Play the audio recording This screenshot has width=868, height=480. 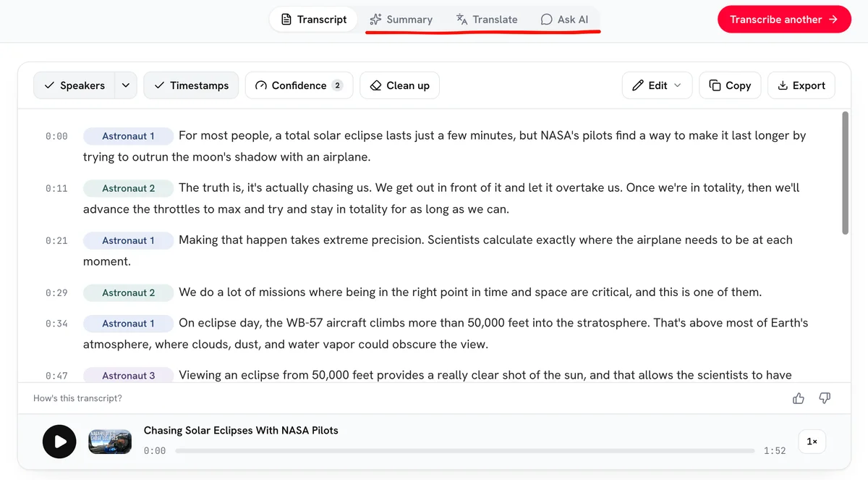(x=59, y=442)
